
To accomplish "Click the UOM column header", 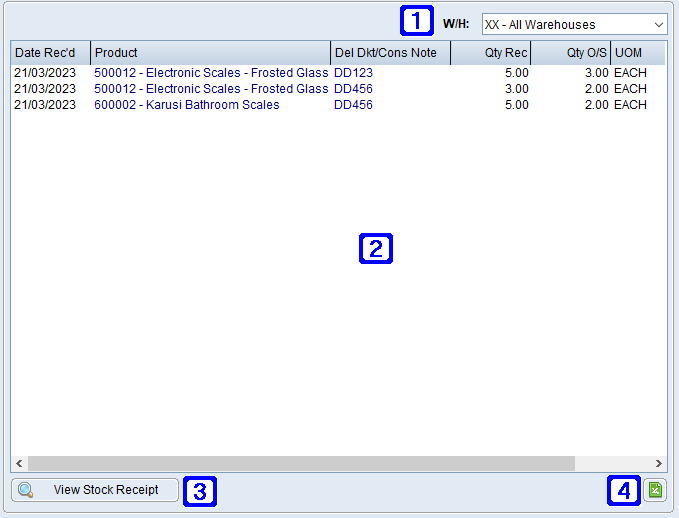I will [x=636, y=53].
